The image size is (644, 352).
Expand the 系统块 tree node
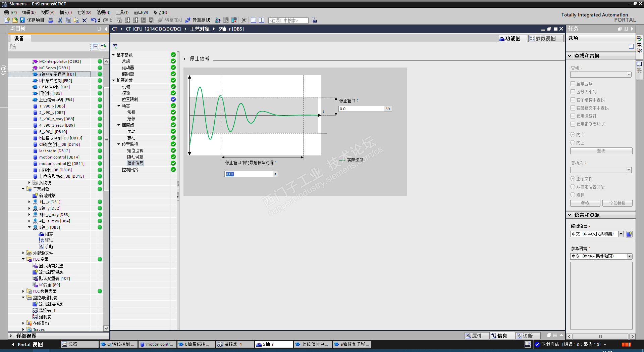pyautogui.click(x=29, y=183)
